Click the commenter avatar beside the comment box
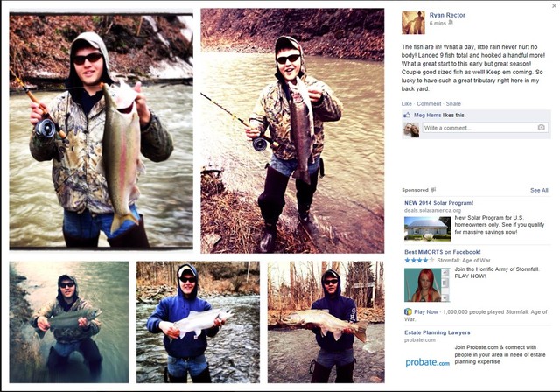 coord(411,129)
